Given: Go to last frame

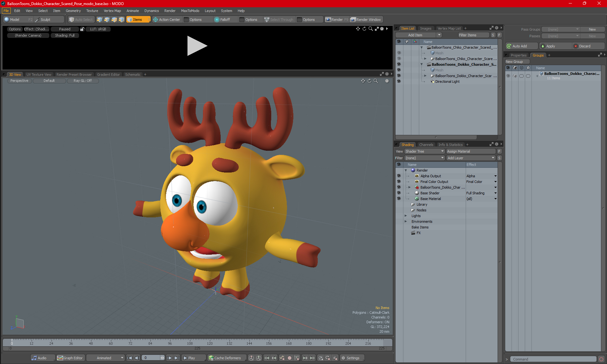Looking at the screenshot, I should (x=177, y=358).
